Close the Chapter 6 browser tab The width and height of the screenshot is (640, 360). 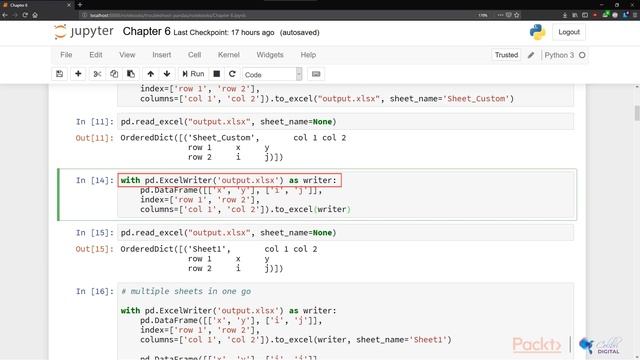tap(69, 5)
